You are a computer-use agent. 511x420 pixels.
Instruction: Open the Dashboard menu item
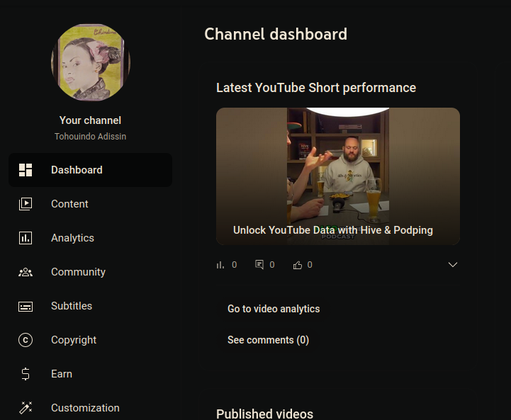coord(90,170)
